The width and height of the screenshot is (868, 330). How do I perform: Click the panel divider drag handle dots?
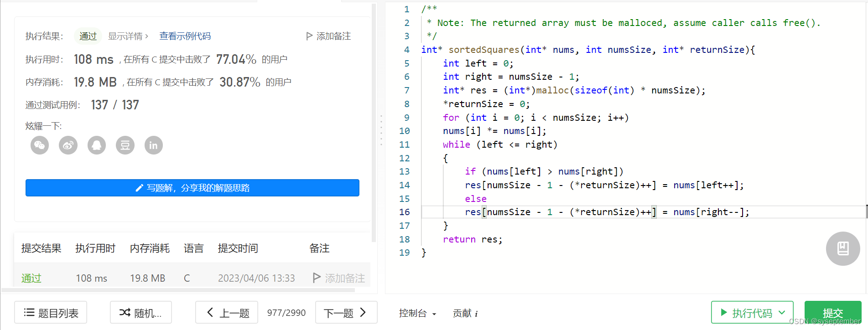[x=381, y=131]
